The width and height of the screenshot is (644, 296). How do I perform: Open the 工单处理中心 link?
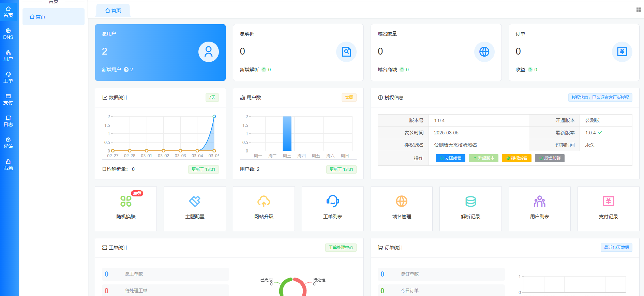coord(341,248)
